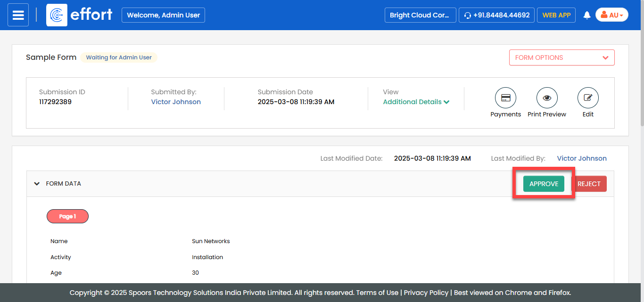Open the hamburger navigation menu
This screenshot has width=644, height=302.
tap(18, 15)
